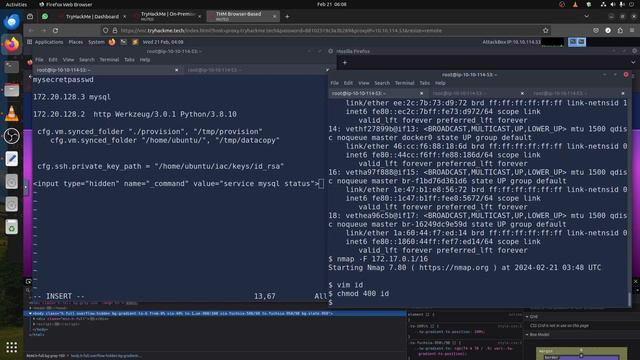Launch OBS Studio from the dock

[x=11, y=136]
